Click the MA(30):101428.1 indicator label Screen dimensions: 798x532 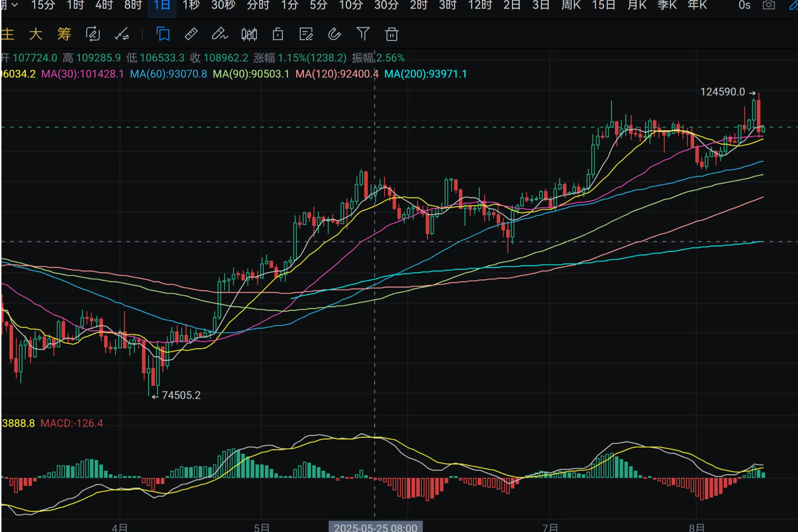point(83,74)
